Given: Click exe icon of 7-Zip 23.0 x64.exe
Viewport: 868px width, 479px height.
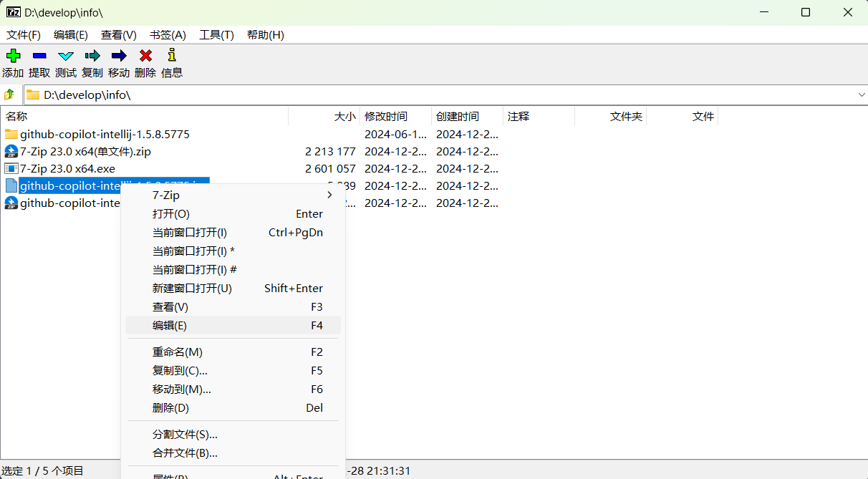Looking at the screenshot, I should tap(11, 168).
